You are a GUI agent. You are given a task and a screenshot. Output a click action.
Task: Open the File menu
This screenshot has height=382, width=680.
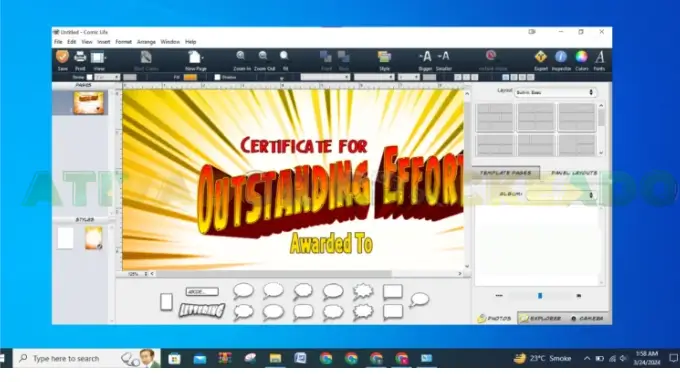58,42
